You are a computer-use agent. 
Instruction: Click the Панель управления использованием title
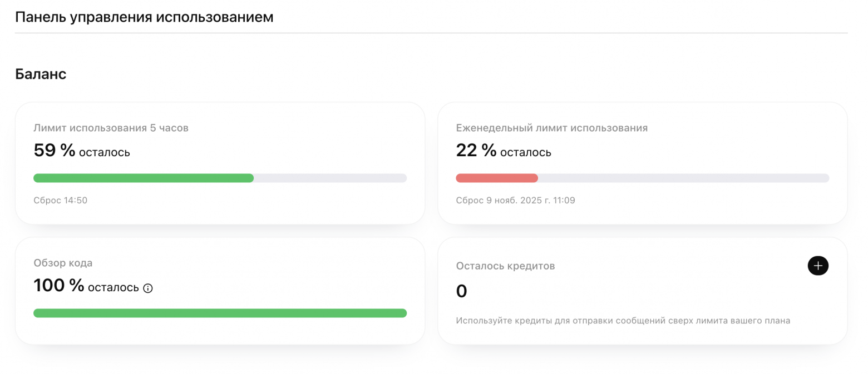144,17
